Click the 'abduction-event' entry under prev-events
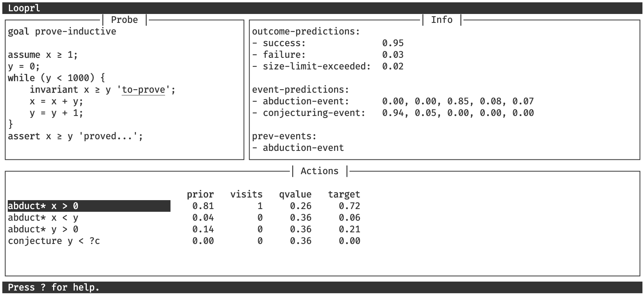644x294 pixels. pyautogui.click(x=303, y=148)
